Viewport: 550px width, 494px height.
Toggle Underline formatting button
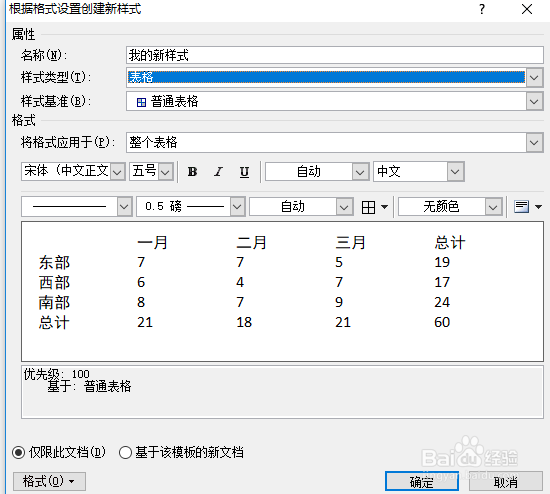(x=244, y=172)
